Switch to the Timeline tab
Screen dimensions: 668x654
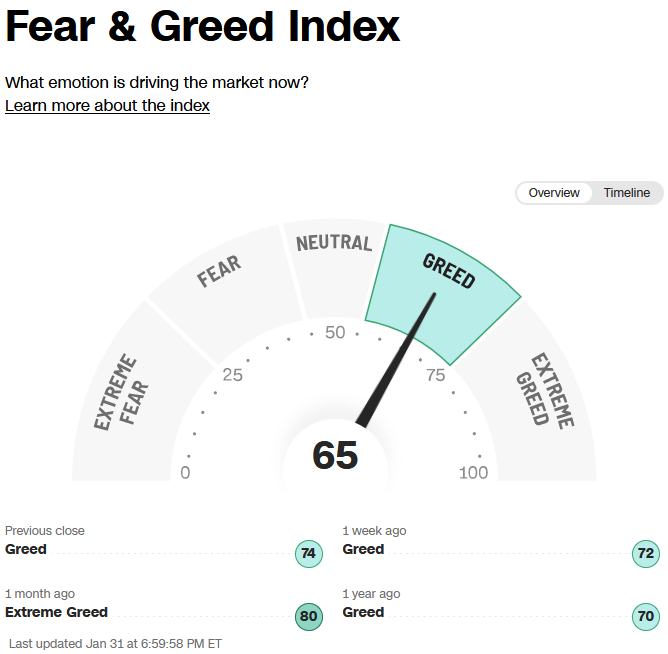coord(627,193)
